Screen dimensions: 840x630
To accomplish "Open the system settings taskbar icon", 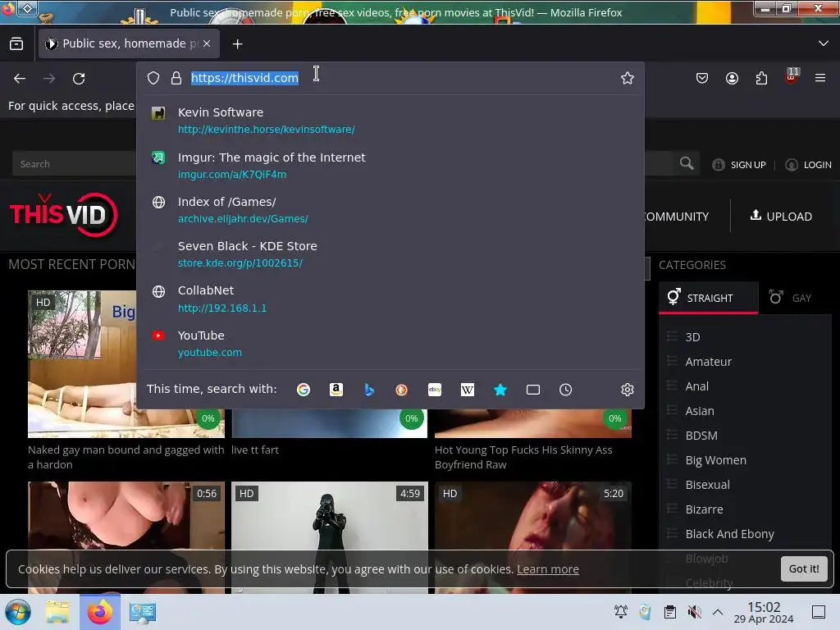I will (143, 612).
